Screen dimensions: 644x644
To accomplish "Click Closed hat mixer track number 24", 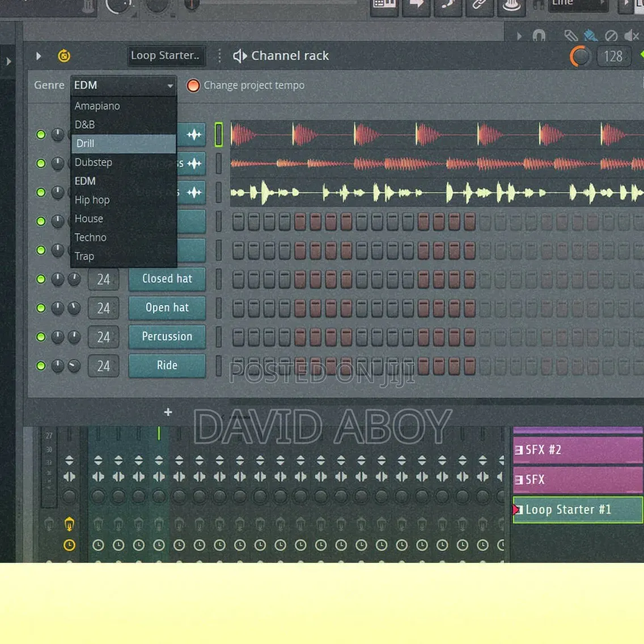I will pos(104,279).
